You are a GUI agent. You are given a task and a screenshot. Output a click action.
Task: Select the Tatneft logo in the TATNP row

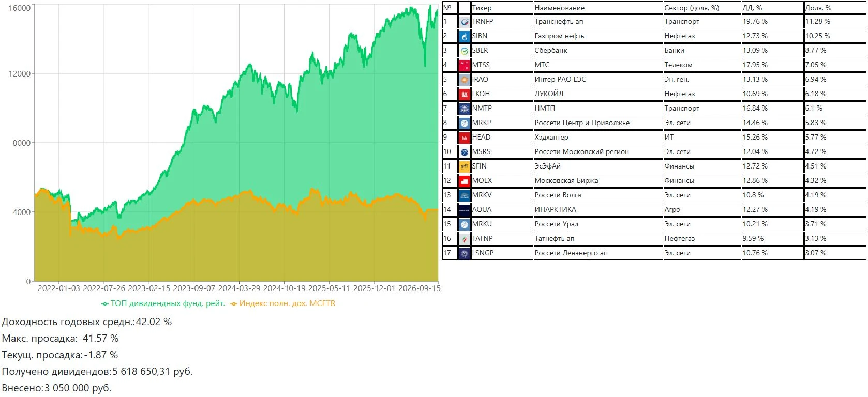pyautogui.click(x=464, y=239)
